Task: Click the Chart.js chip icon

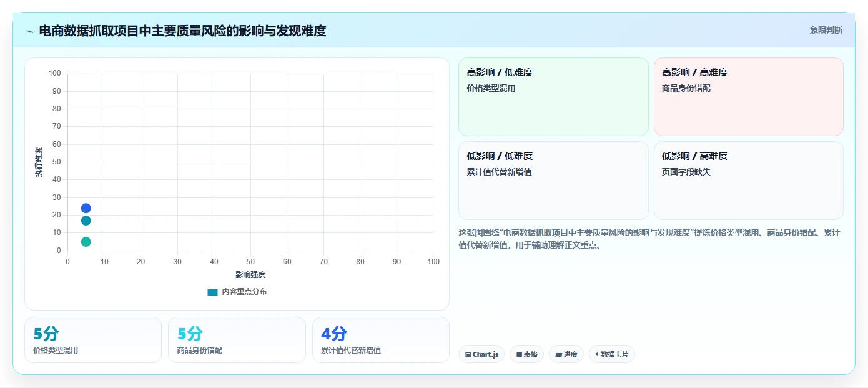Action: (468, 354)
